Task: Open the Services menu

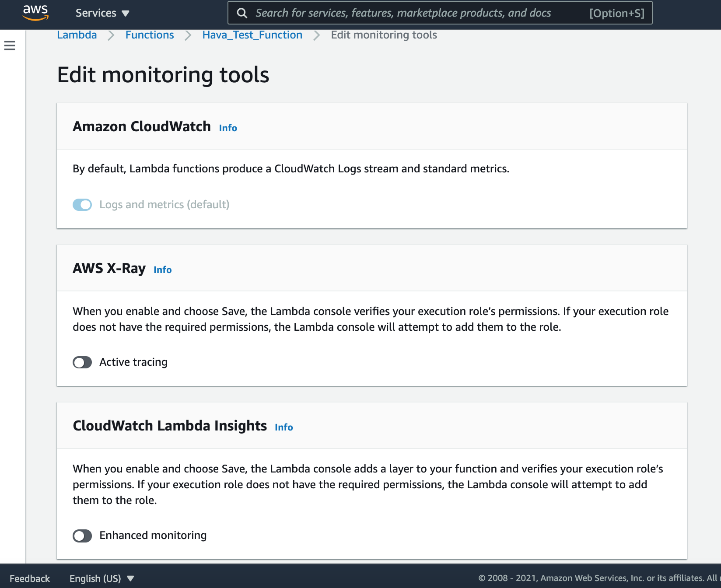Action: pyautogui.click(x=96, y=13)
